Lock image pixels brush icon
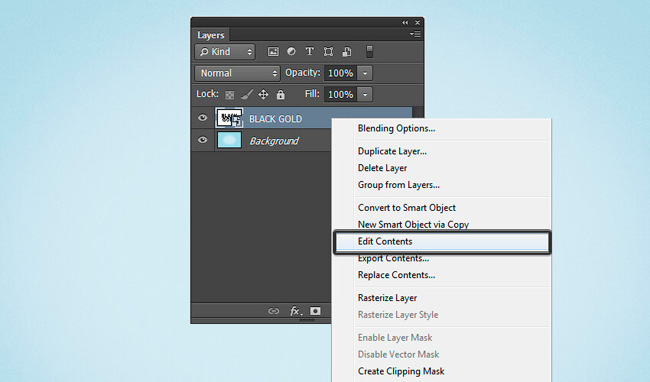The width and height of the screenshot is (650, 382). 247,95
